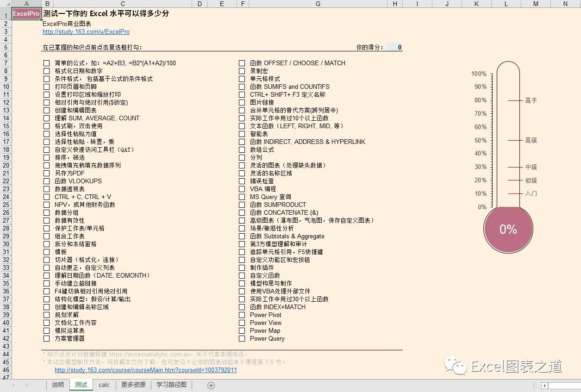Screen dimensions: 581x392
Task: Open the calc sheet tab
Action: 104,385
